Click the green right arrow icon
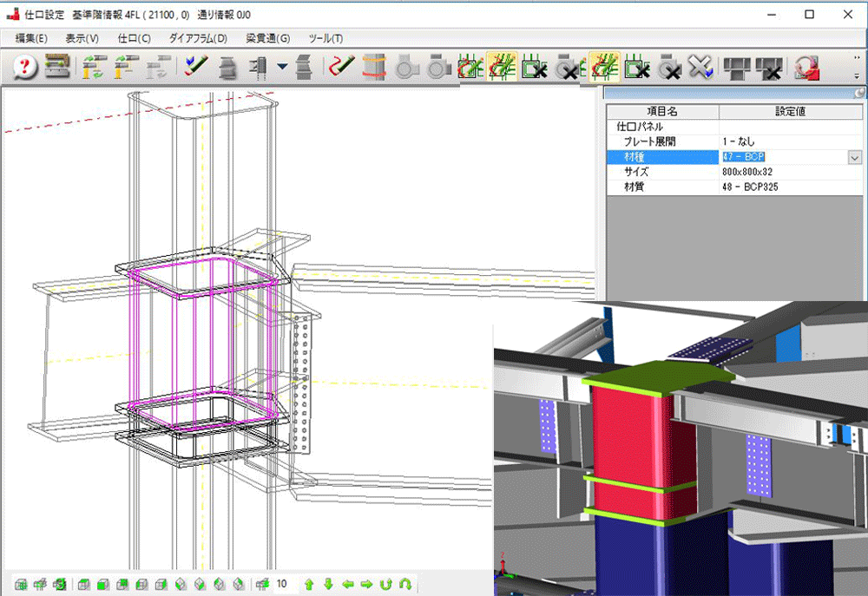This screenshot has height=596, width=868. point(366,584)
